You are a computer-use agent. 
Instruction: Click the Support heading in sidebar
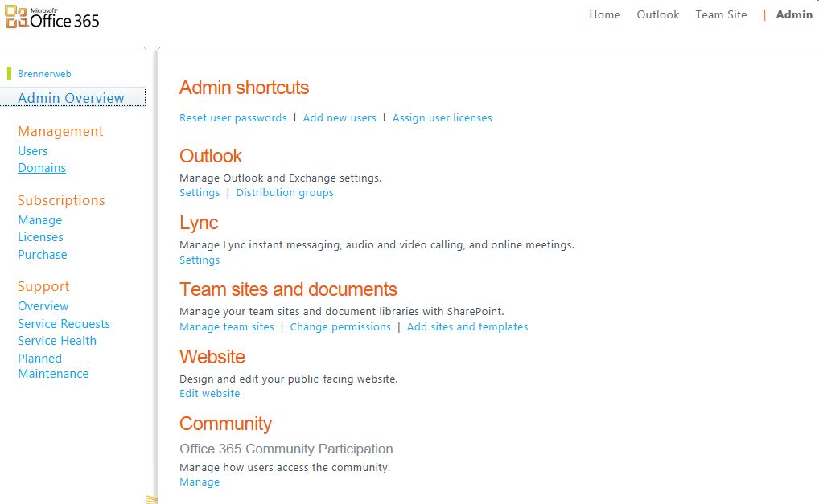(43, 286)
